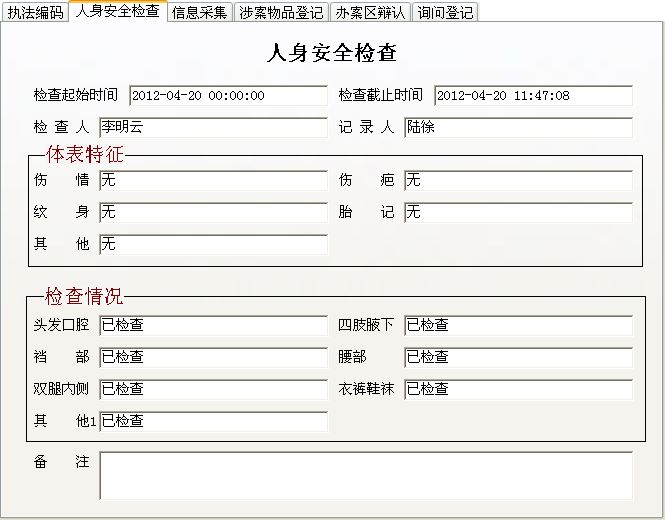This screenshot has width=665, height=520.
Task: Focus the 记录人 field containing 陆徐
Action: click(518, 127)
